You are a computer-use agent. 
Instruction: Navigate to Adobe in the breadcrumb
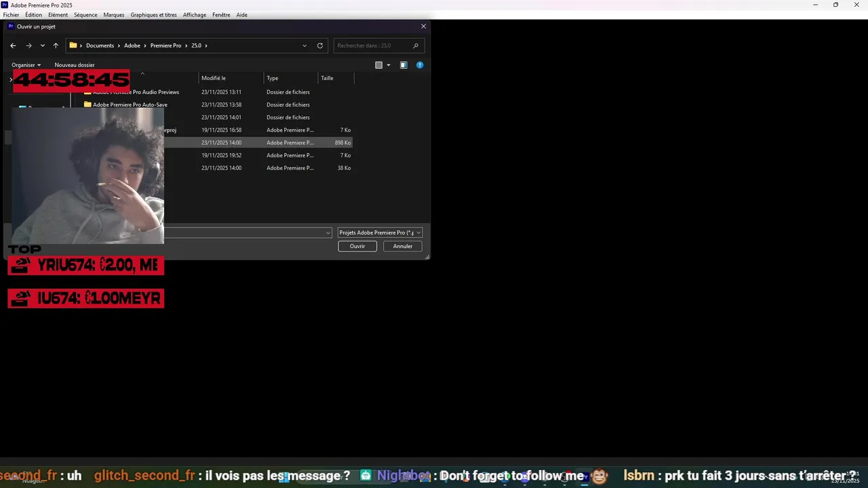(x=132, y=45)
